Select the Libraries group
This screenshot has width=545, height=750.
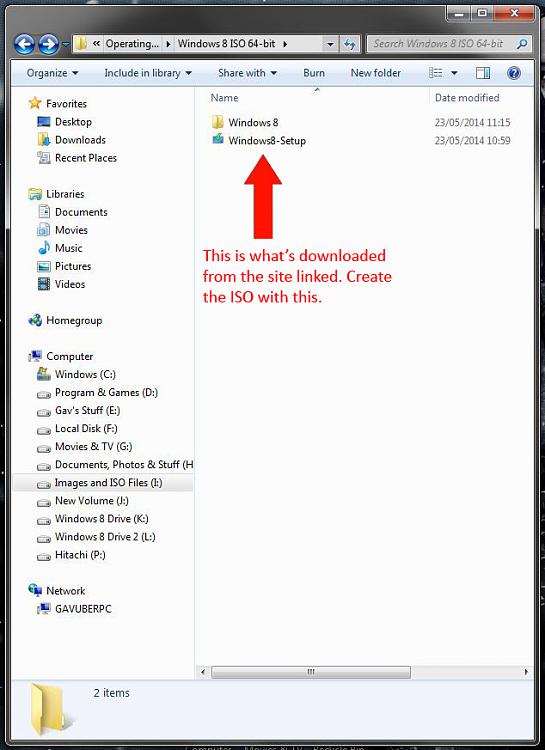(x=56, y=194)
